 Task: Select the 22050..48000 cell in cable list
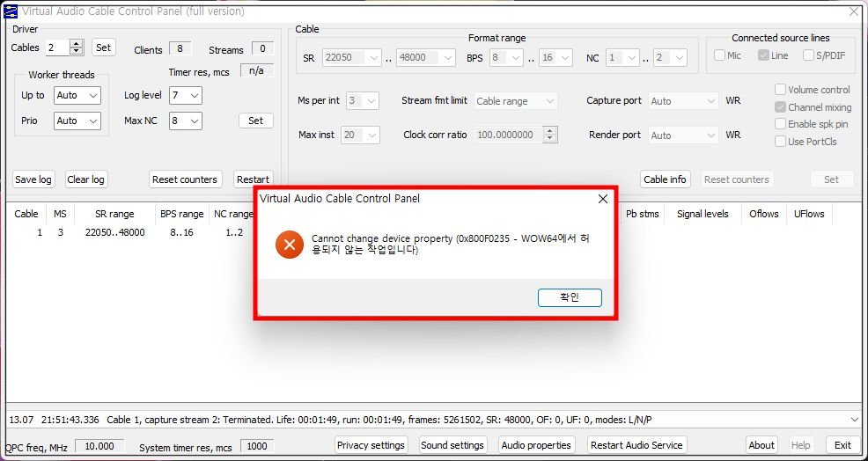(115, 232)
